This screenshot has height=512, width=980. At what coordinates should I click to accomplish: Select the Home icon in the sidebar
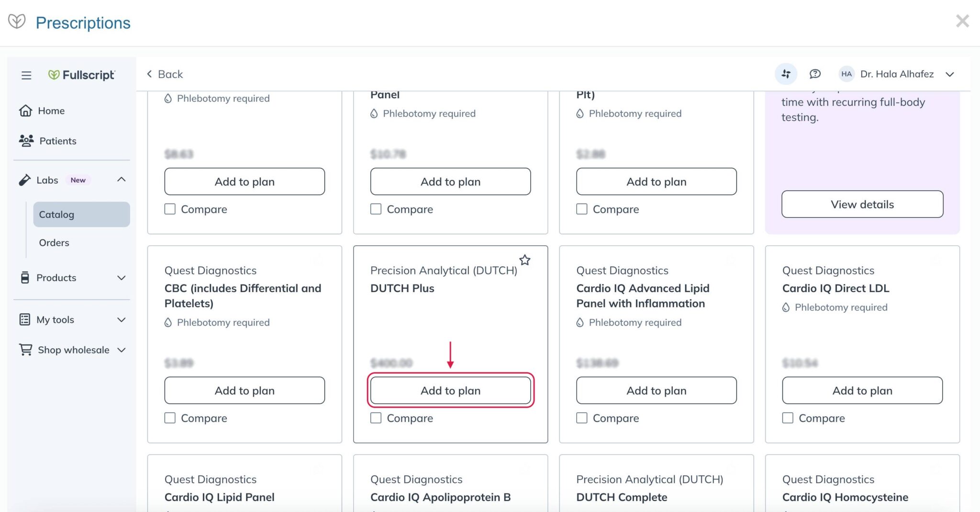click(26, 111)
